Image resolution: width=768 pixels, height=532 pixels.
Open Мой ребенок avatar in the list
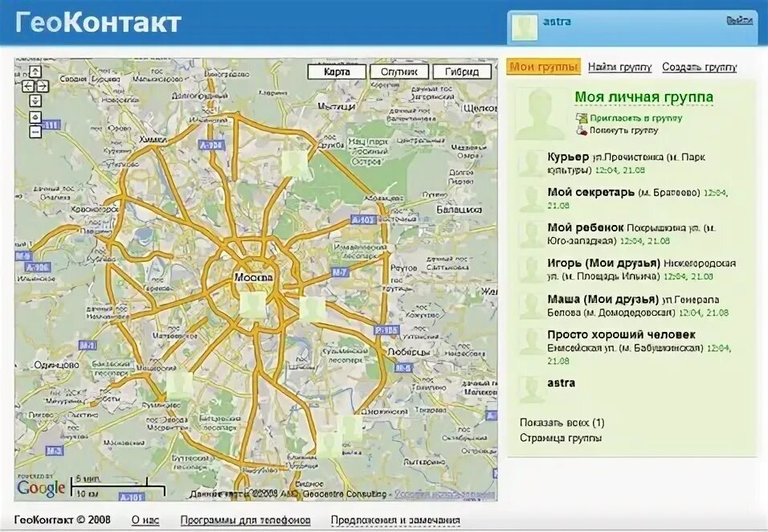pyautogui.click(x=532, y=234)
